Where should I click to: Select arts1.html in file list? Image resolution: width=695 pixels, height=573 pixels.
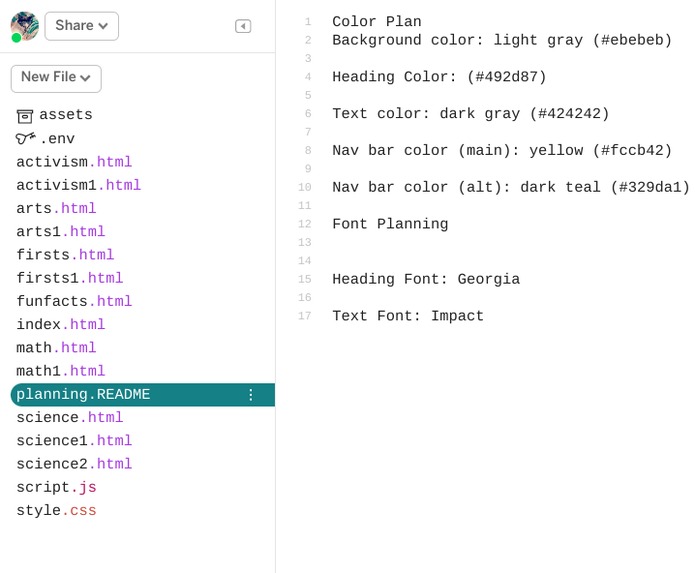(x=61, y=231)
